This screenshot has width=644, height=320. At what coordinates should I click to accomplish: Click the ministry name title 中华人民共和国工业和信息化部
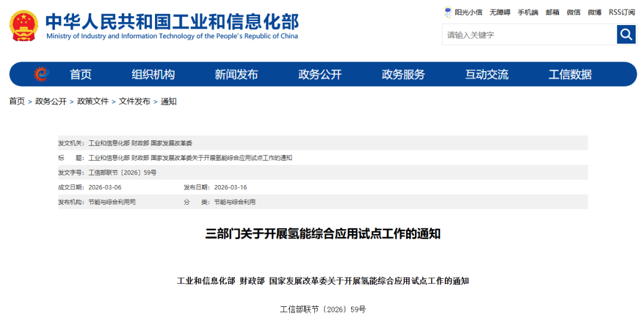[x=172, y=21]
